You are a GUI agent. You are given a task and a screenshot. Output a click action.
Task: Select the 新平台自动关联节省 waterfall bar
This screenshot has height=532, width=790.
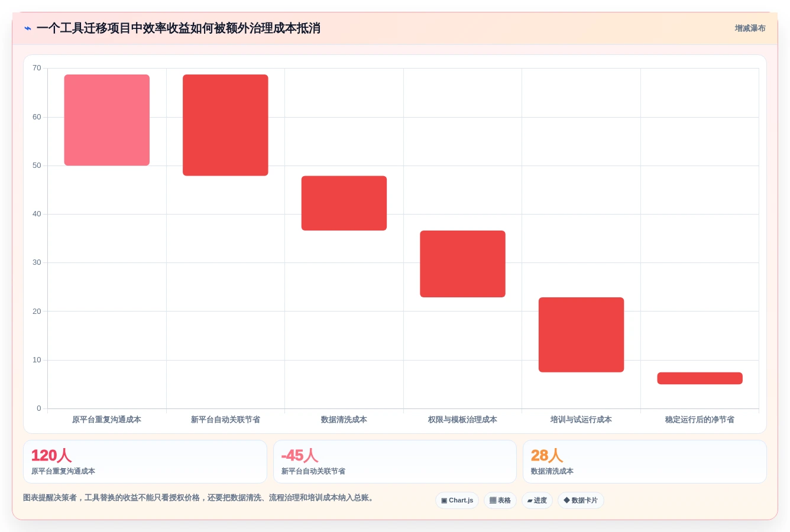225,125
